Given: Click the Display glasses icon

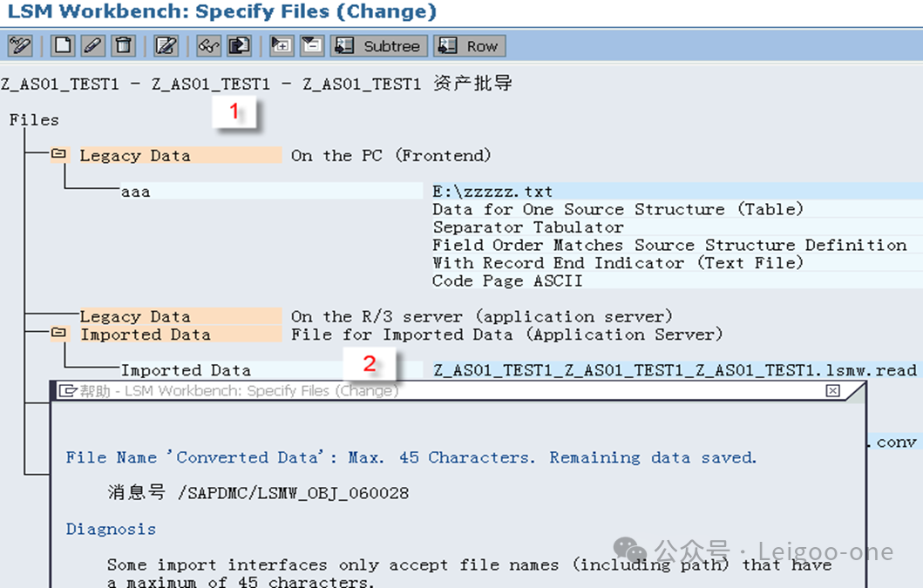Looking at the screenshot, I should [x=208, y=45].
